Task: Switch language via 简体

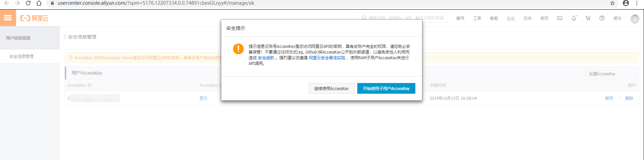Action: pos(617,18)
